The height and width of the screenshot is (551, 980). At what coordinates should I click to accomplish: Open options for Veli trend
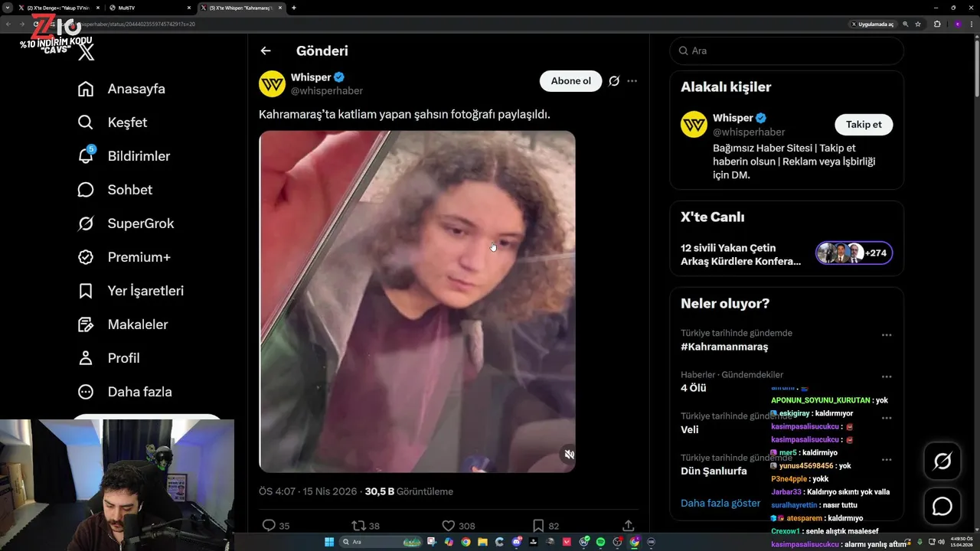pyautogui.click(x=887, y=419)
